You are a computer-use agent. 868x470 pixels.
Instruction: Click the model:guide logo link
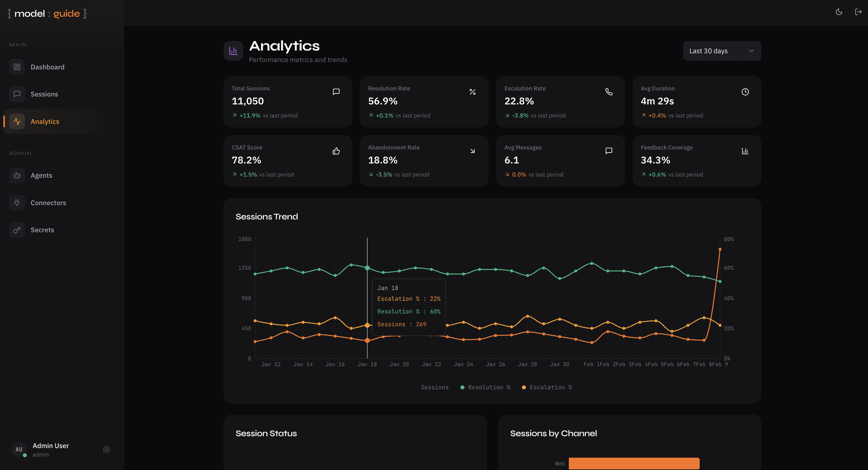(47, 13)
